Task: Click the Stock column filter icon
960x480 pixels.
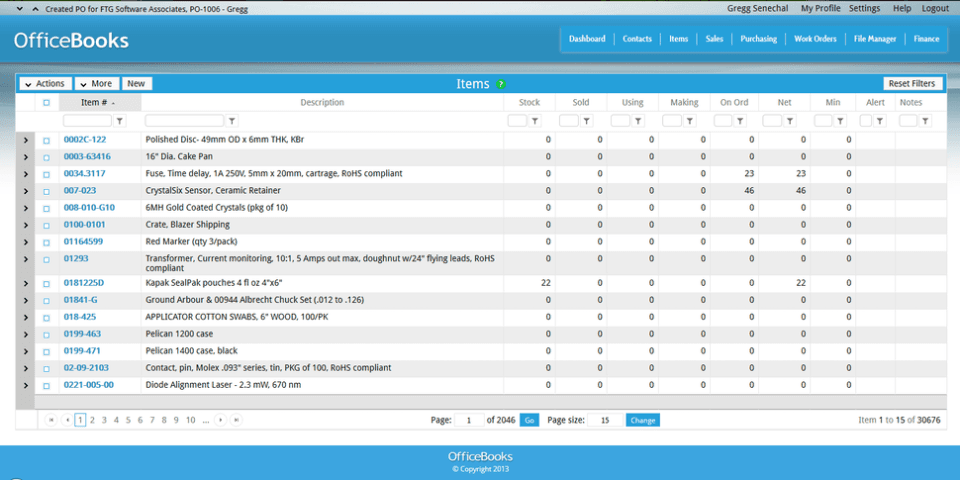Action: tap(534, 121)
